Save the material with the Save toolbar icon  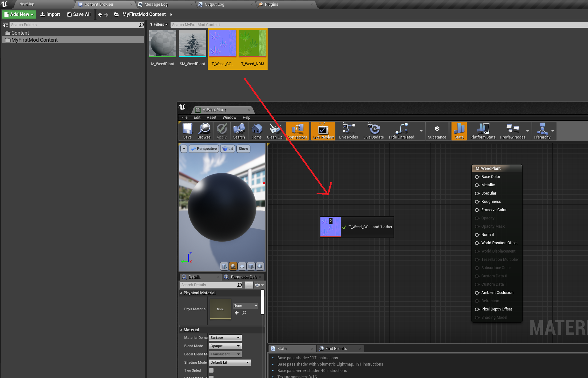click(187, 131)
